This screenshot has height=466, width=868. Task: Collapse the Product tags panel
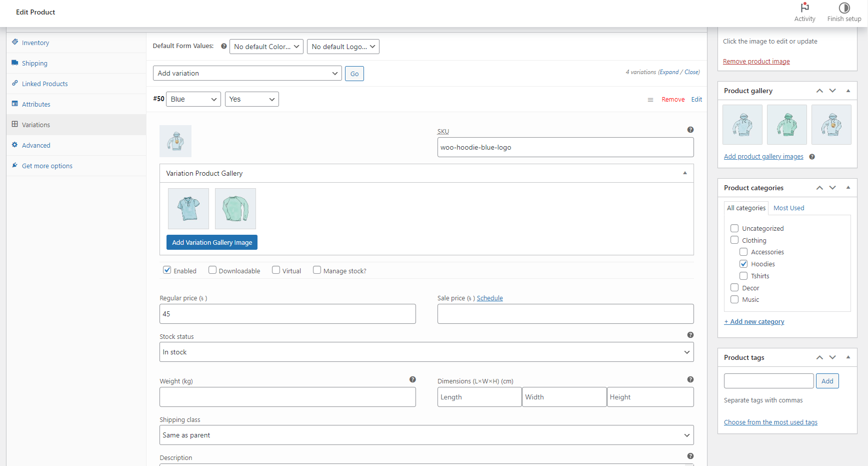(x=848, y=357)
